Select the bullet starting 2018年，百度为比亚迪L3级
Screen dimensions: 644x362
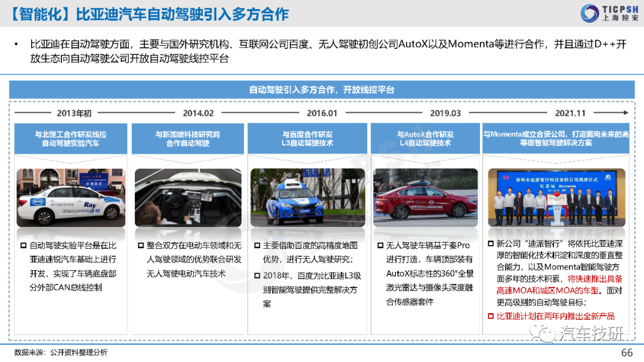tap(312, 289)
